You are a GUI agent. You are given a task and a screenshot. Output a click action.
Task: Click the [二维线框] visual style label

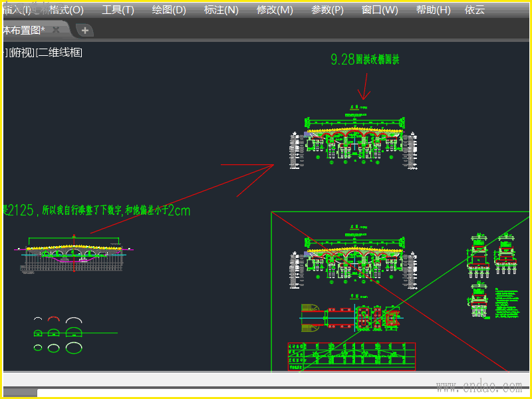[59, 53]
